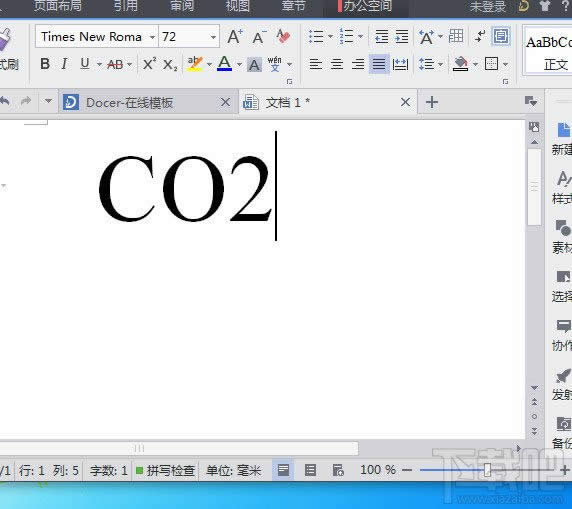Open paragraph dialog launcher
This screenshot has width=572, height=509.
pos(505,82)
